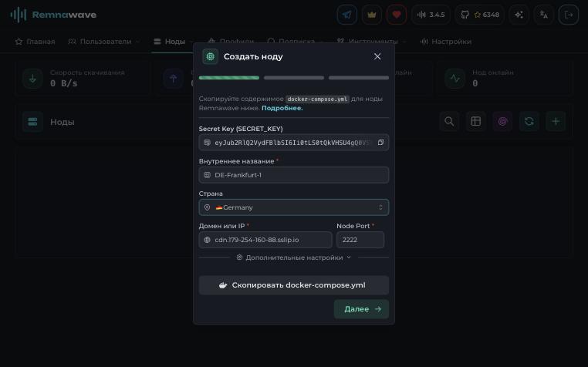
Task: Open the Инструменты menu
Action: tap(371, 42)
